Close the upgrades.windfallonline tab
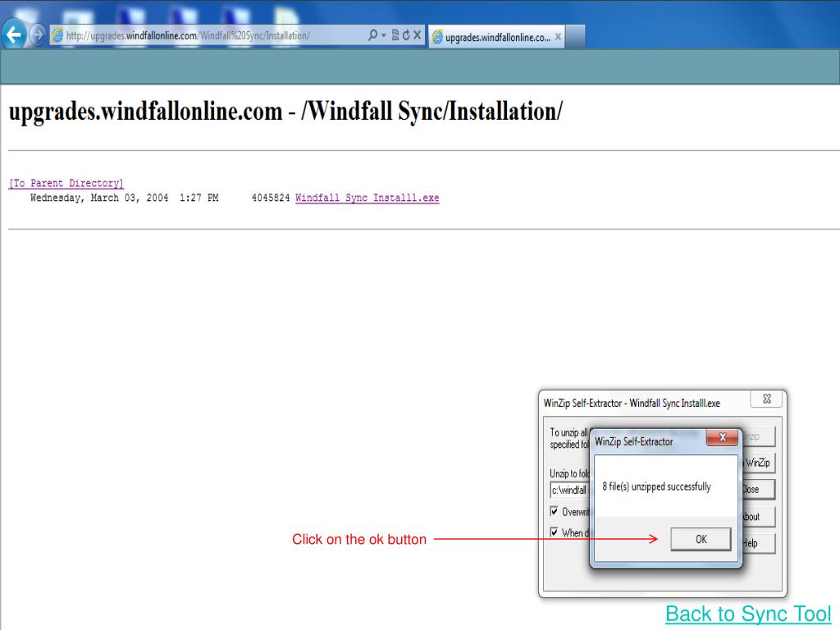Screen dimensions: 840x630 pyautogui.click(x=558, y=36)
